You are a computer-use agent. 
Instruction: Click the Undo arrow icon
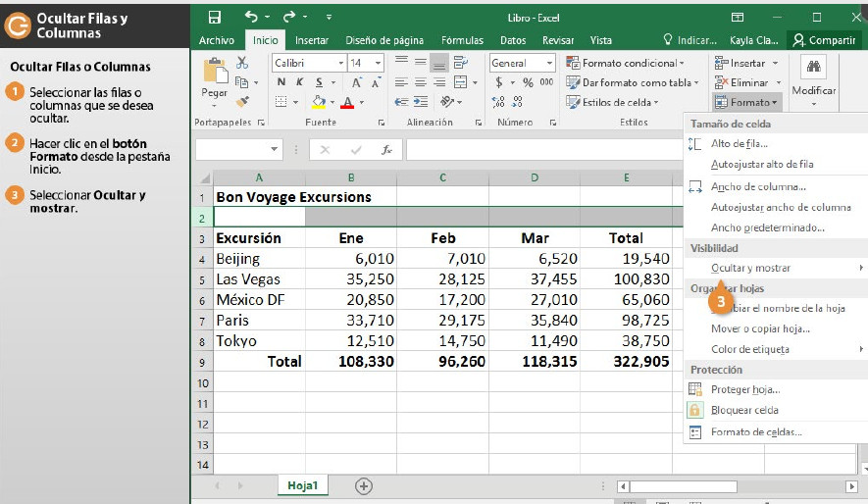[x=252, y=17]
